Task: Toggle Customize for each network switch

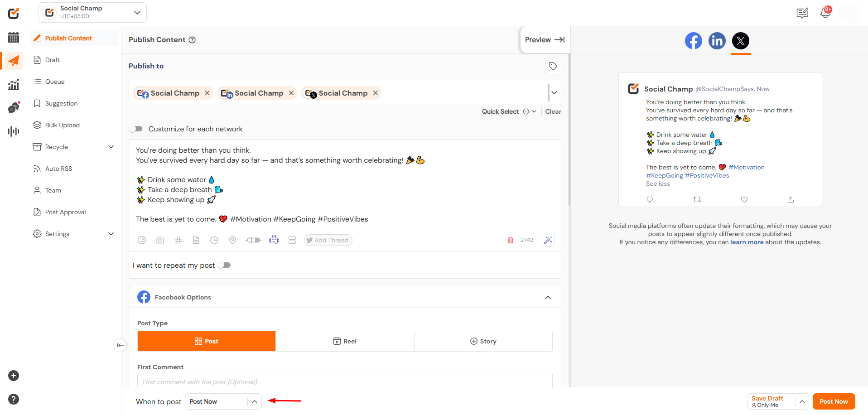Action: click(x=136, y=129)
